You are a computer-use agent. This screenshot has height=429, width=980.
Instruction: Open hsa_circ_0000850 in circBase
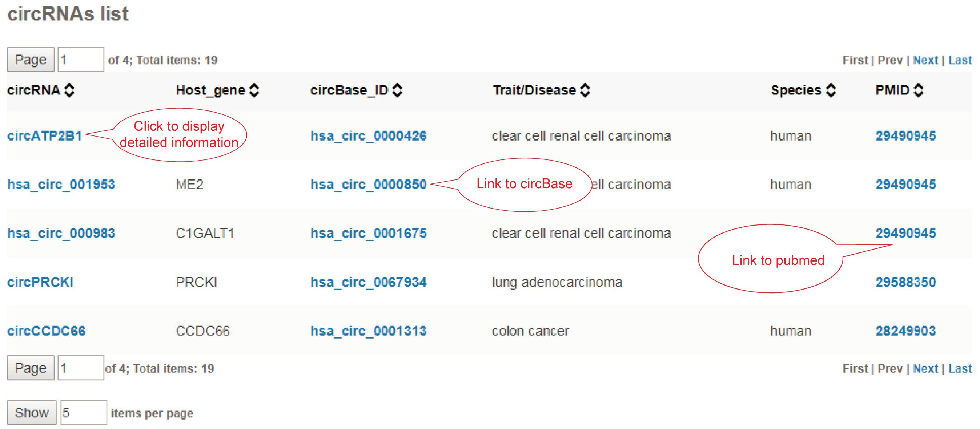368,185
